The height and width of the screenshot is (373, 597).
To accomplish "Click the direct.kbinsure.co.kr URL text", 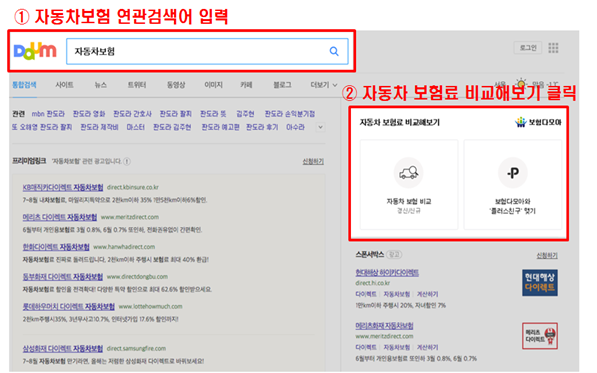I will click(x=132, y=187).
